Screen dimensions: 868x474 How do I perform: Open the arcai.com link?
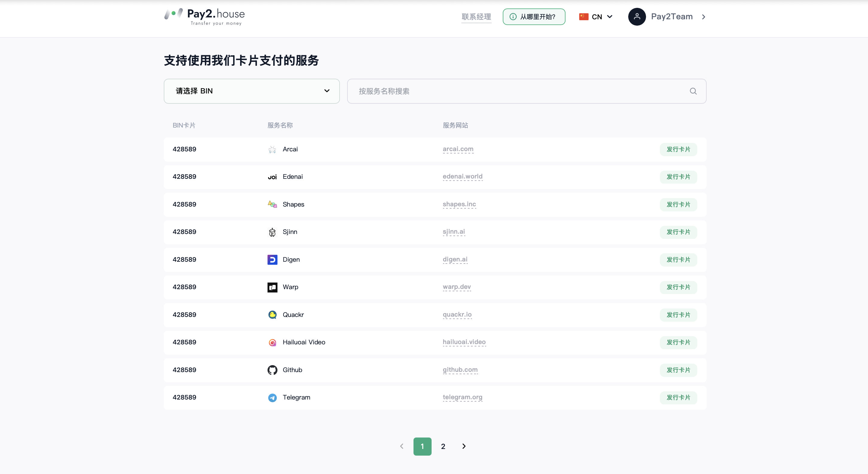click(x=458, y=149)
